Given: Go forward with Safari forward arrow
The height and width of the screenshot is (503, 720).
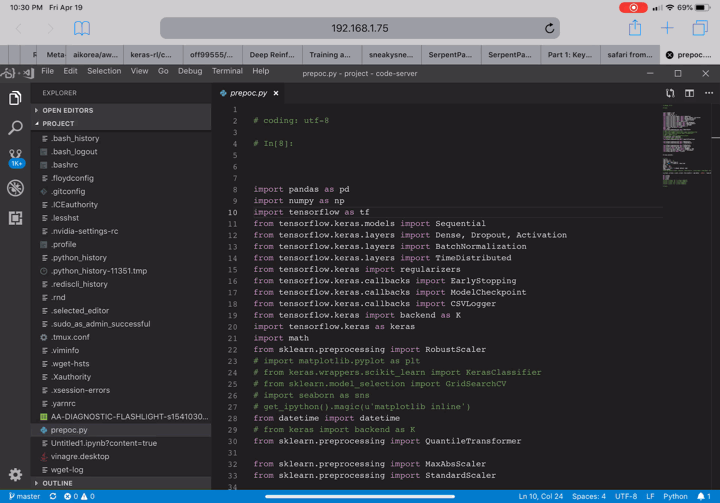Looking at the screenshot, I should [50, 28].
